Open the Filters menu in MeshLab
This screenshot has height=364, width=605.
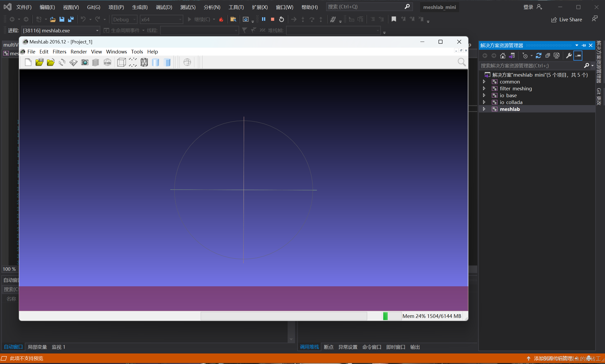click(59, 51)
